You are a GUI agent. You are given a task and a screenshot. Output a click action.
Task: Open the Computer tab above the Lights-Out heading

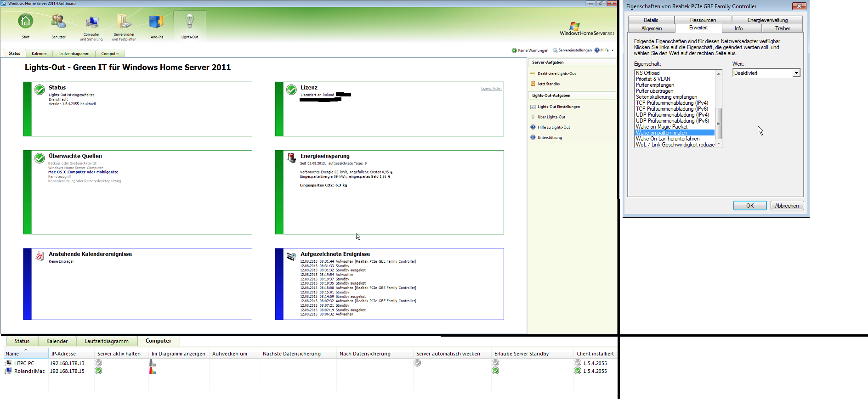(x=110, y=54)
